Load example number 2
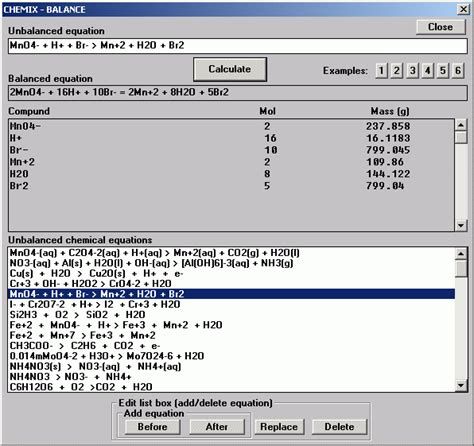This screenshot has height=446, width=474. 397,71
